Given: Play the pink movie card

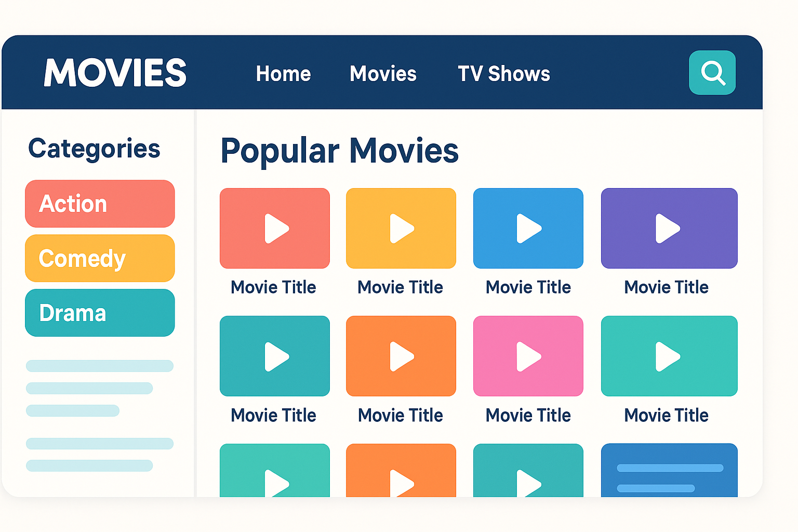Looking at the screenshot, I should click(528, 356).
